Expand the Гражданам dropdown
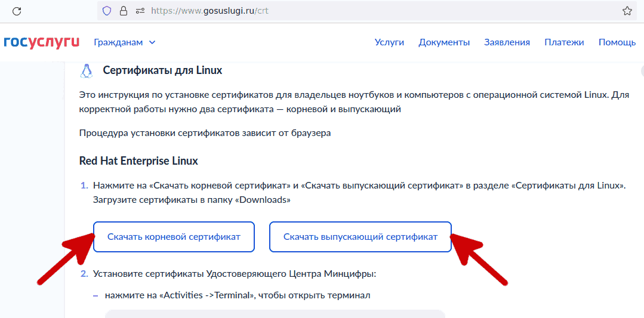This screenshot has height=318, width=644. pos(125,42)
